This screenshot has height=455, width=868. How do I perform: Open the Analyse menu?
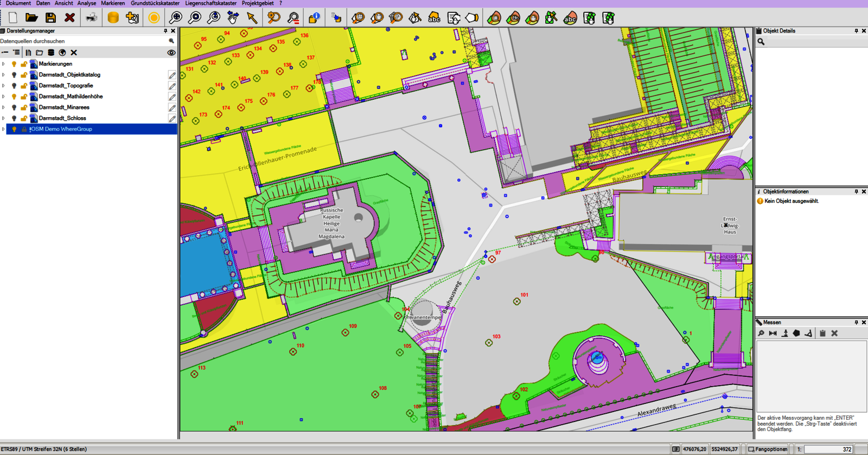[86, 3]
